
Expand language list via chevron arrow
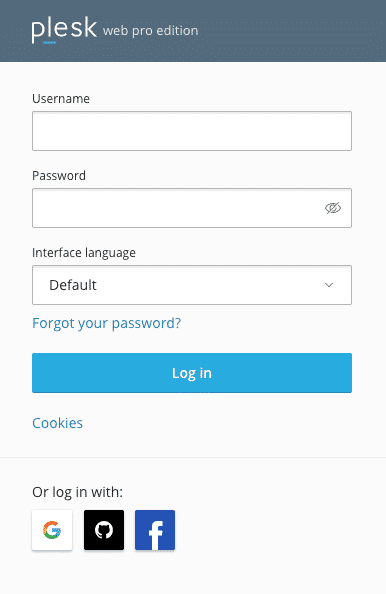[x=329, y=285]
